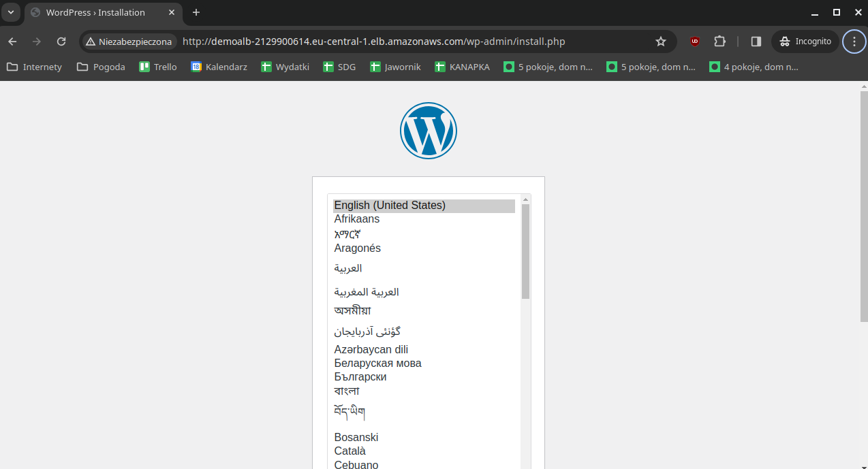Open the Trello bookmark
The image size is (868, 469).
(158, 67)
